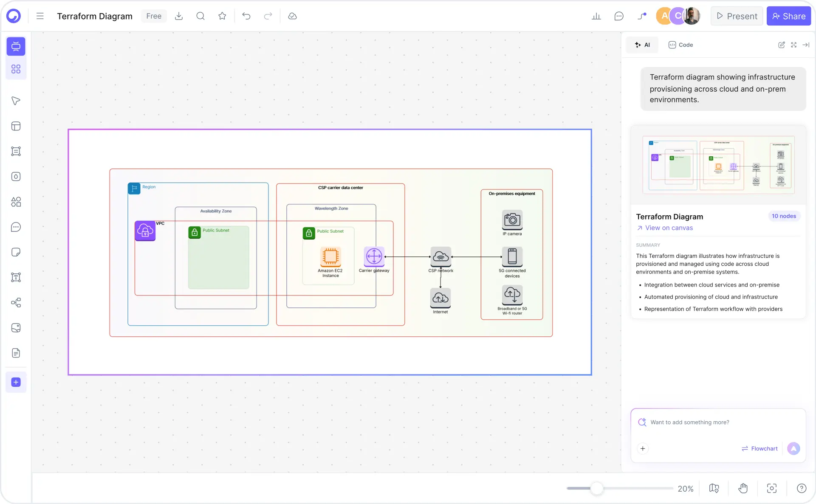This screenshot has width=816, height=504.
Task: Check cloud save status icon
Action: 292,16
